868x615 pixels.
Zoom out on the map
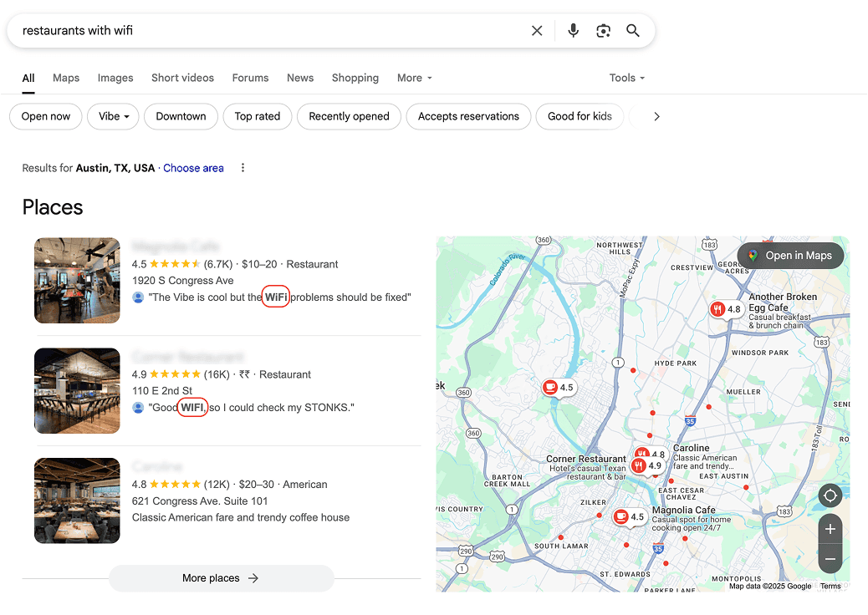tap(830, 559)
